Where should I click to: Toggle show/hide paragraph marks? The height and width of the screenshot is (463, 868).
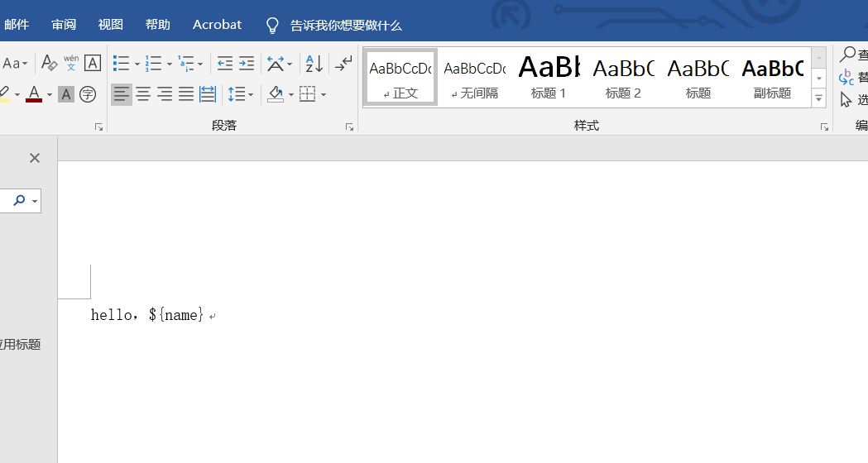click(343, 64)
